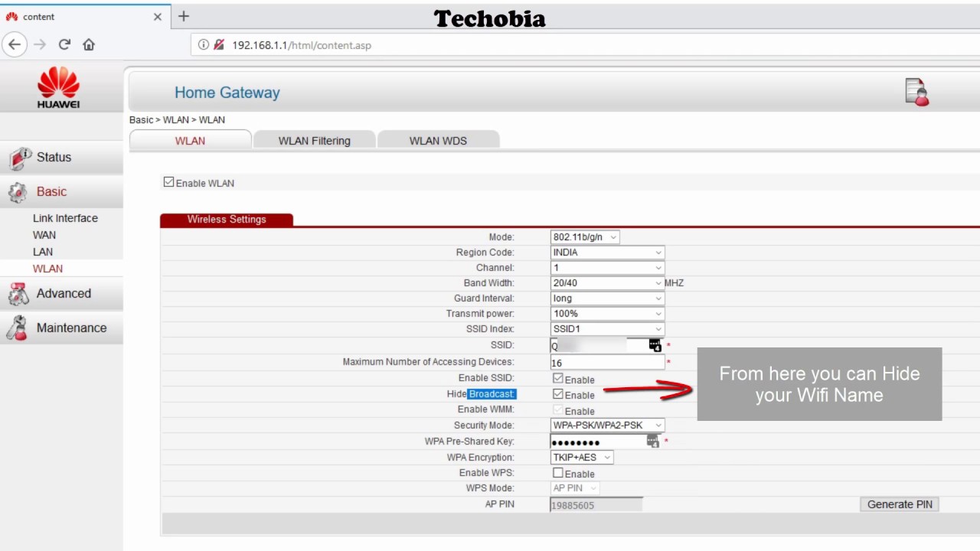Click the 'Home Gateway' title text
This screenshot has width=980, height=551.
pyautogui.click(x=227, y=93)
